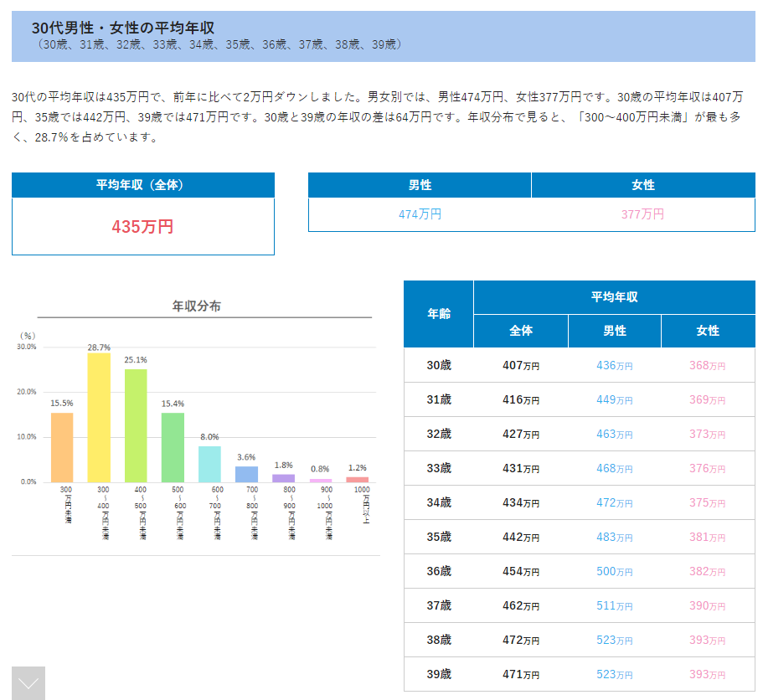The width and height of the screenshot is (763, 700).
Task: Click the 427万円 cell
Action: (x=521, y=434)
